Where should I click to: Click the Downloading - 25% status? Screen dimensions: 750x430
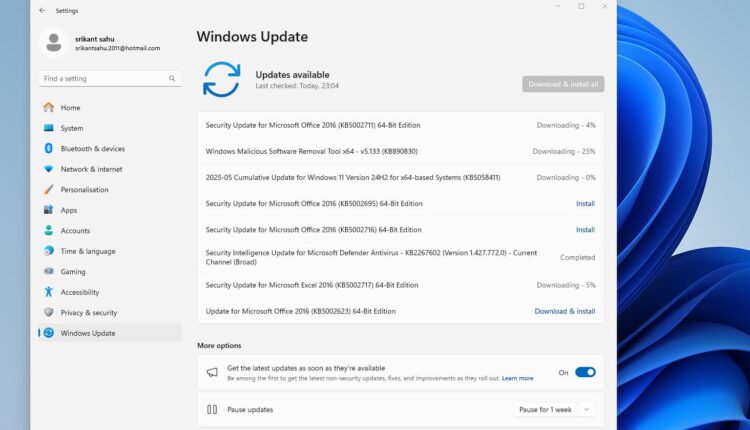click(x=563, y=151)
